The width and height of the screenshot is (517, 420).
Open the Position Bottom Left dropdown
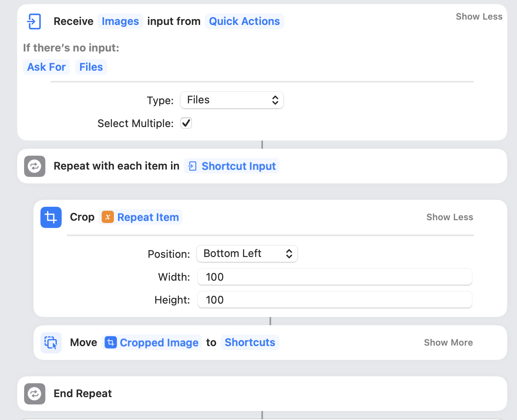pyautogui.click(x=247, y=253)
